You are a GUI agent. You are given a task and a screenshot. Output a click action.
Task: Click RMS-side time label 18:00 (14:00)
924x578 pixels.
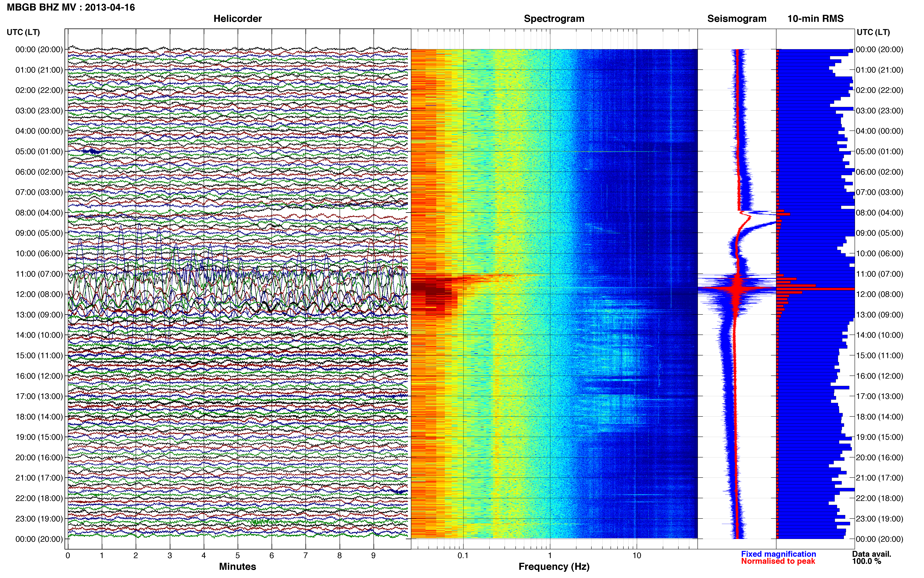point(880,417)
